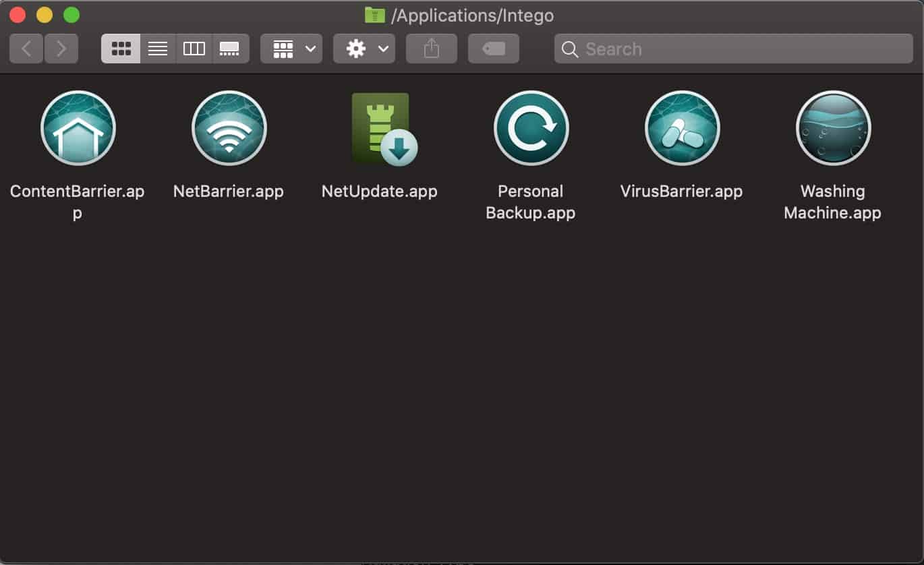Click the Search field
924x565 pixels.
pyautogui.click(x=734, y=49)
